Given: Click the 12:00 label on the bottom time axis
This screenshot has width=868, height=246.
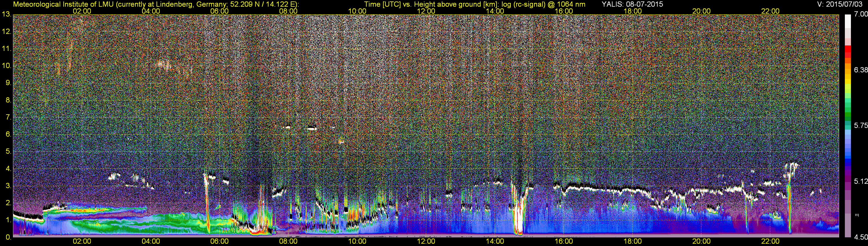Looking at the screenshot, I should [x=426, y=242].
